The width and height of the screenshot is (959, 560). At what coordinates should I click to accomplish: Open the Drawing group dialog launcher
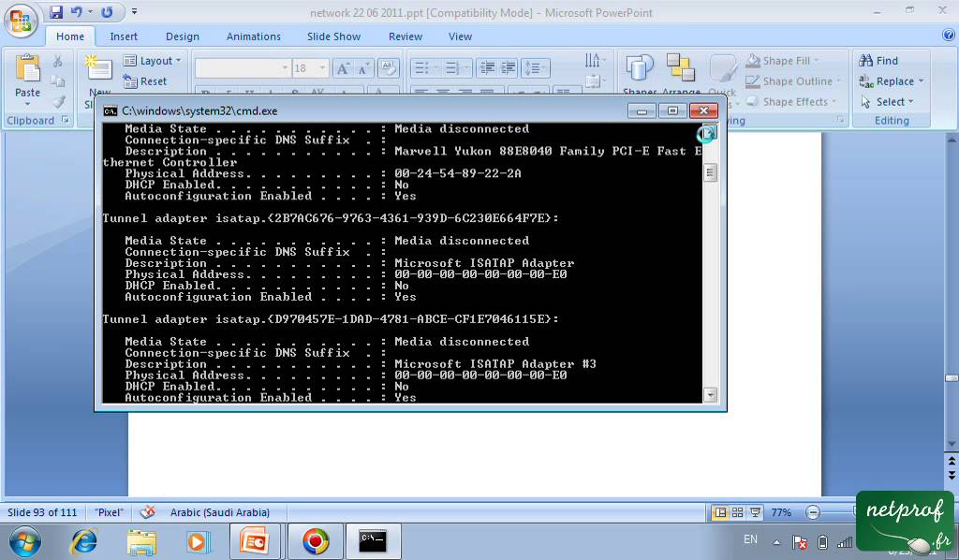point(841,121)
